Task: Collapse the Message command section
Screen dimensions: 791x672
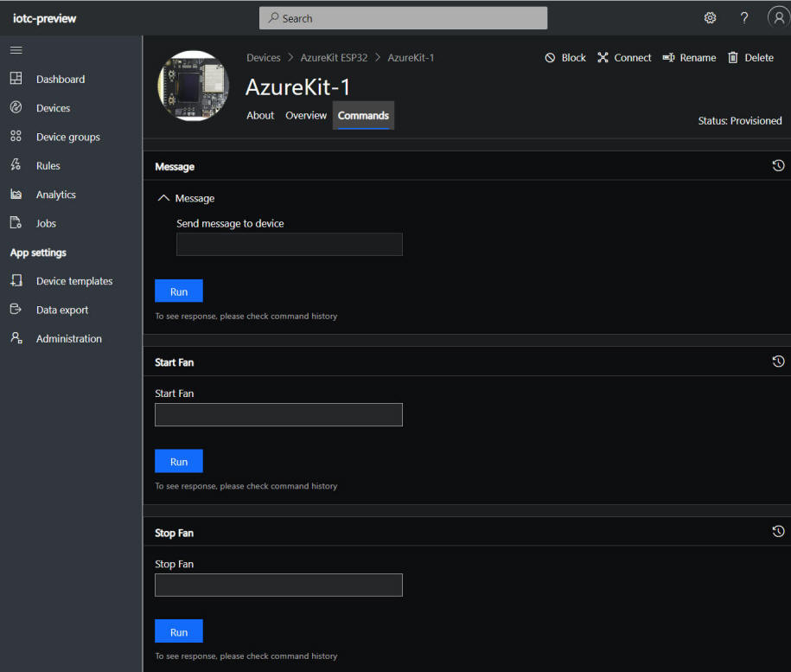Action: (x=163, y=198)
